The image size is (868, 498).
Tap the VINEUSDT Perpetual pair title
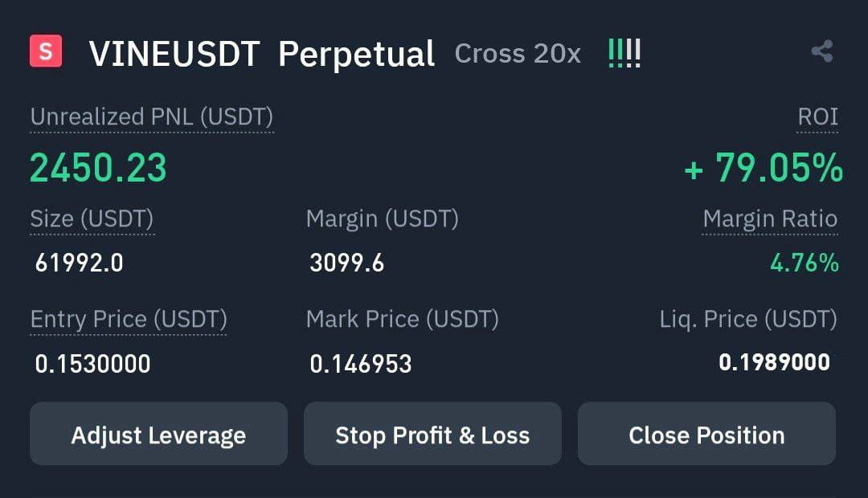coord(262,54)
